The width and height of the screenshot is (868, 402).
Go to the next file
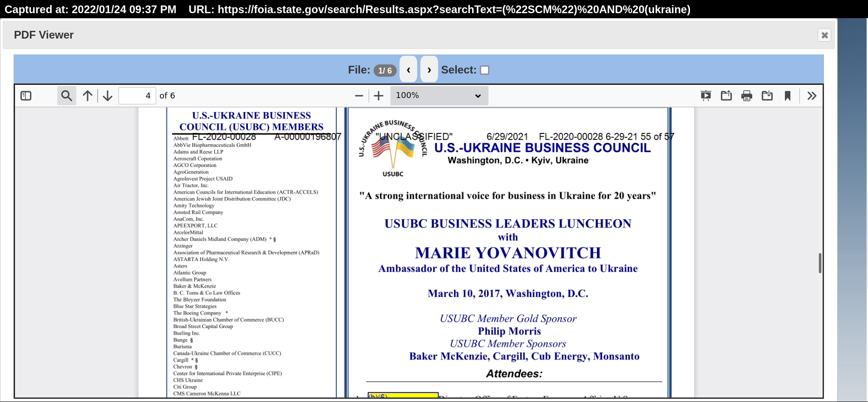pos(429,69)
